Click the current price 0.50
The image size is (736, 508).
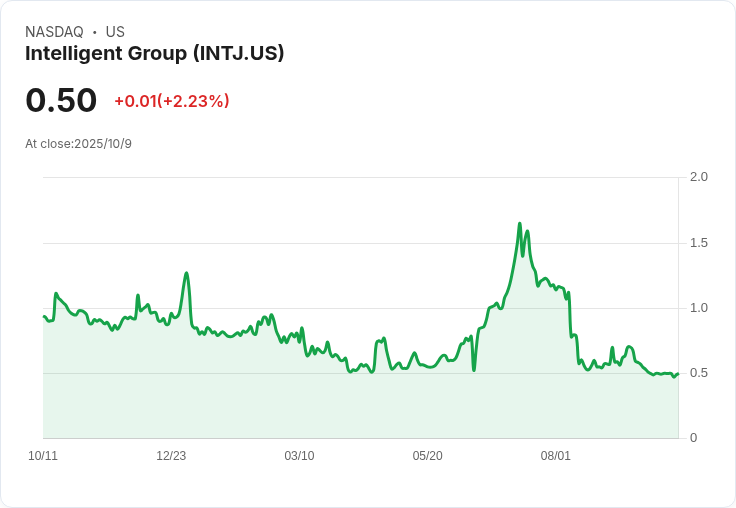61,100
